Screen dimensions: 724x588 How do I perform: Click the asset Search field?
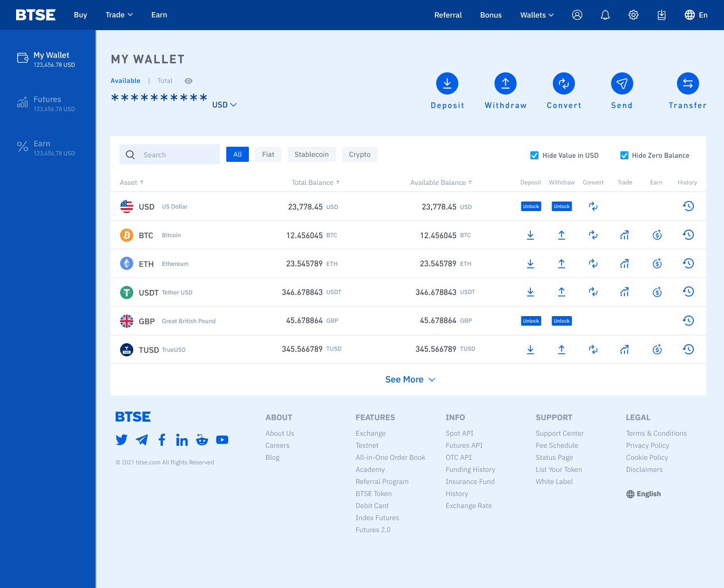(x=169, y=154)
